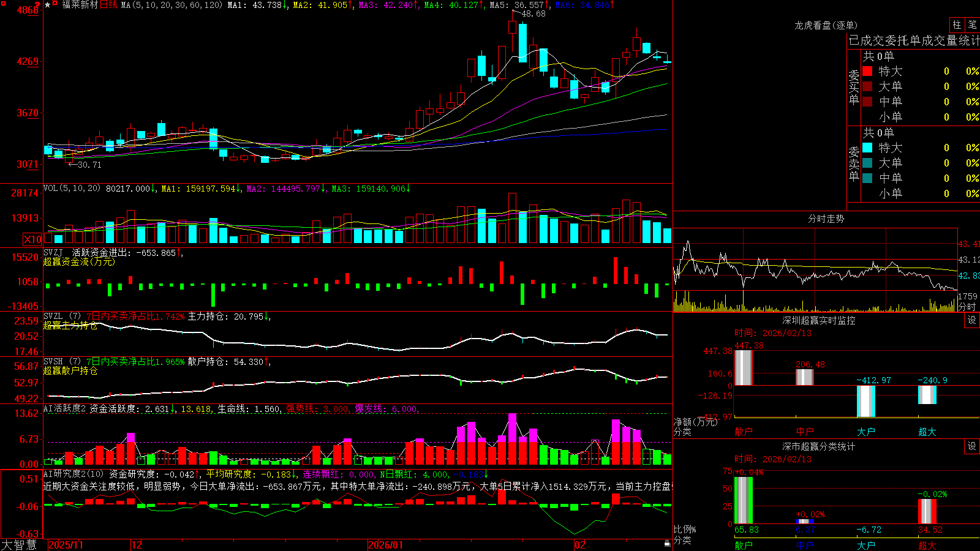Viewport: 980px width, 551px height.
Task: Click the 2025/11 date marker on the axis
Action: pyautogui.click(x=66, y=545)
